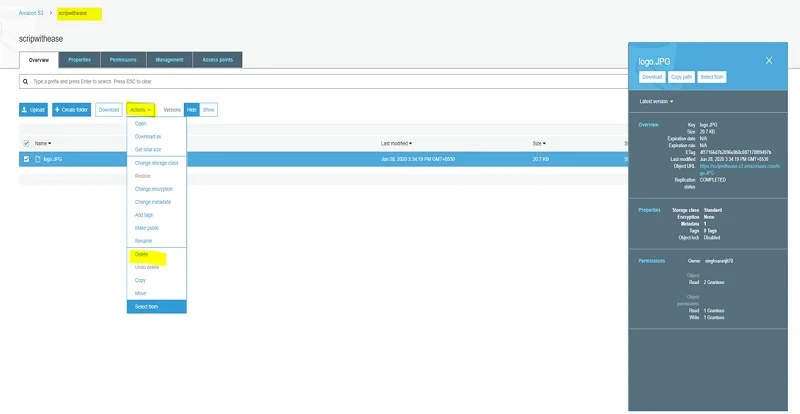Open the Management tab
Viewport: 800px width, 414px height.
[169, 60]
